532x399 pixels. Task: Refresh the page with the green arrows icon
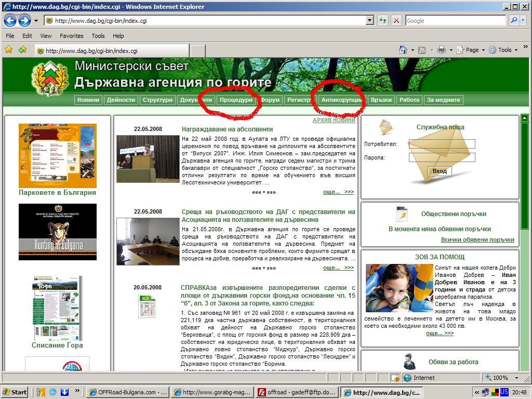pyautogui.click(x=383, y=21)
